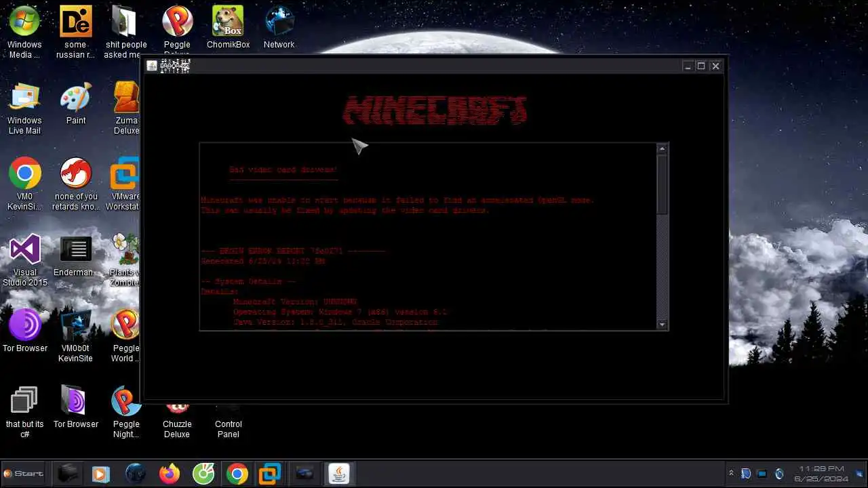868x488 pixels.
Task: Launch Windows Live Mail from desktop
Action: 24,108
